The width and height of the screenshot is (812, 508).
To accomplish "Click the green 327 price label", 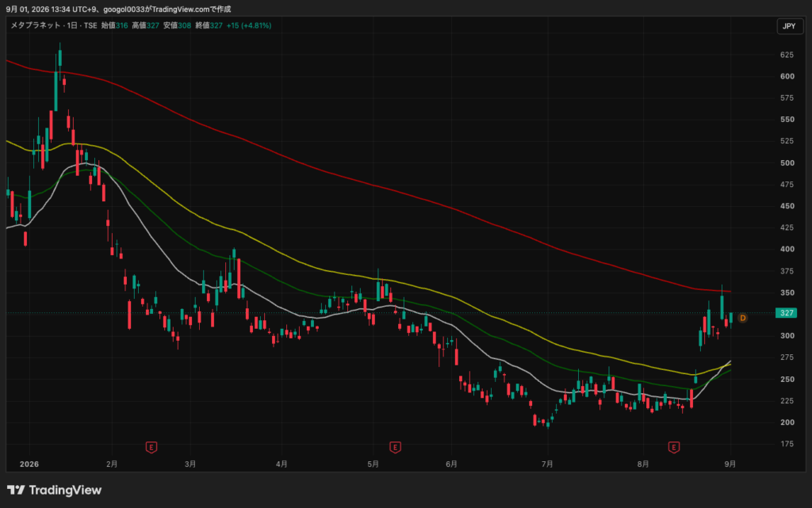I will point(786,312).
